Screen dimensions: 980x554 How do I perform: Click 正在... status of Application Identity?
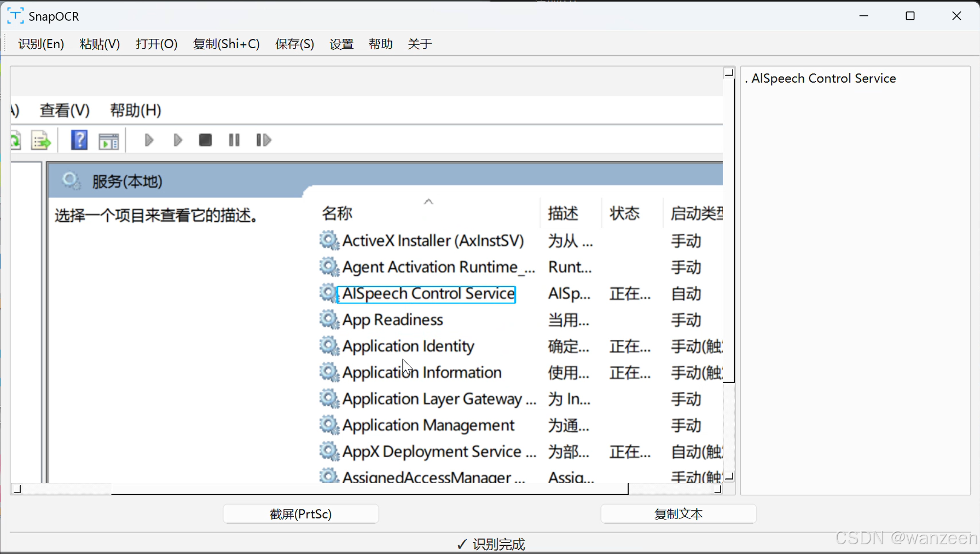(x=630, y=346)
